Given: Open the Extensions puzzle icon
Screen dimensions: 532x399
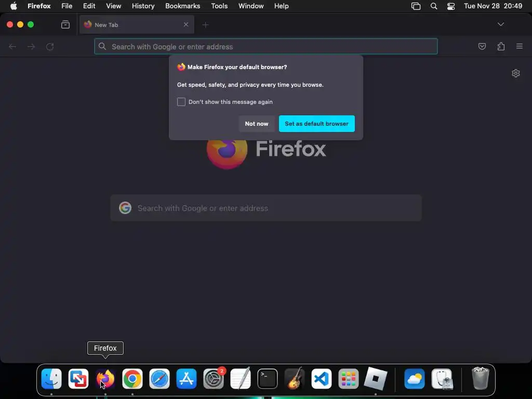Looking at the screenshot, I should point(501,46).
